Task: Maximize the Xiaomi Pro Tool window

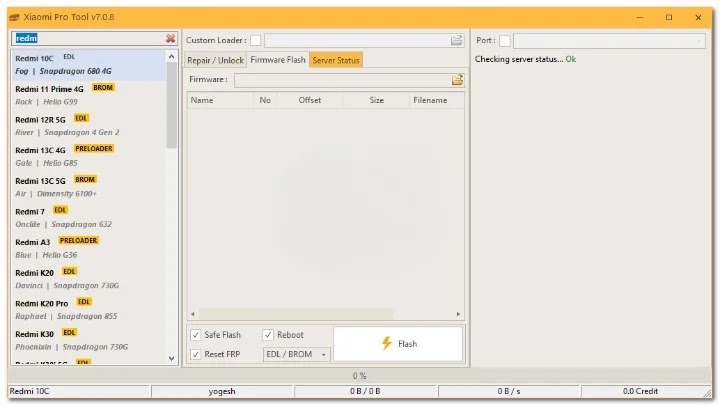Action: (x=669, y=17)
